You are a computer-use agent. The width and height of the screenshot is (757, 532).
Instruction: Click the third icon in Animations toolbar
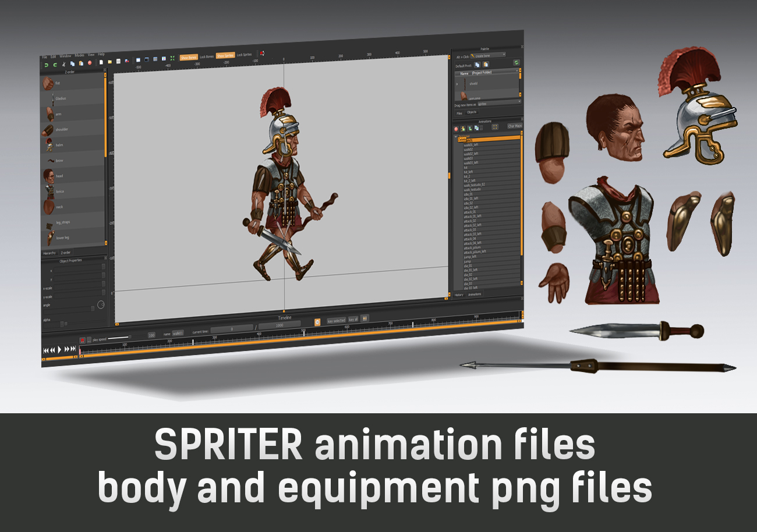click(x=470, y=129)
